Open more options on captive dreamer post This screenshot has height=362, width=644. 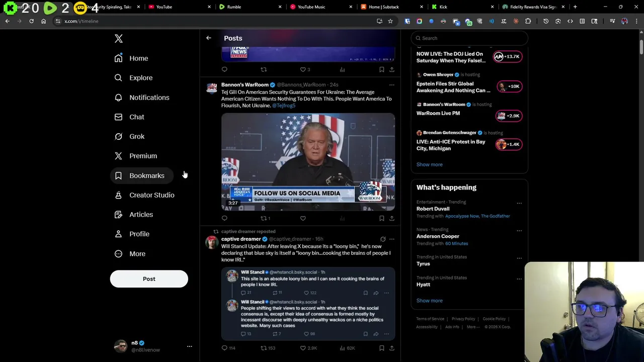(391, 239)
